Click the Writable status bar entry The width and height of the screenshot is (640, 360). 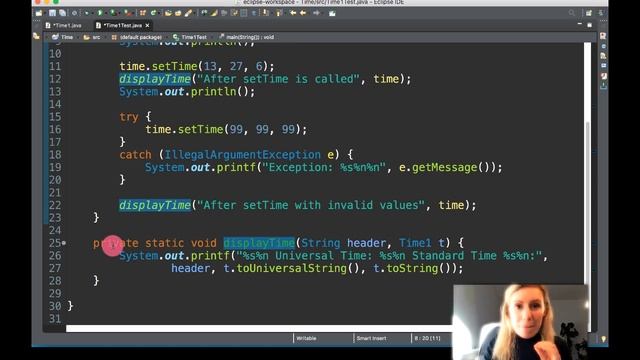tap(306, 338)
